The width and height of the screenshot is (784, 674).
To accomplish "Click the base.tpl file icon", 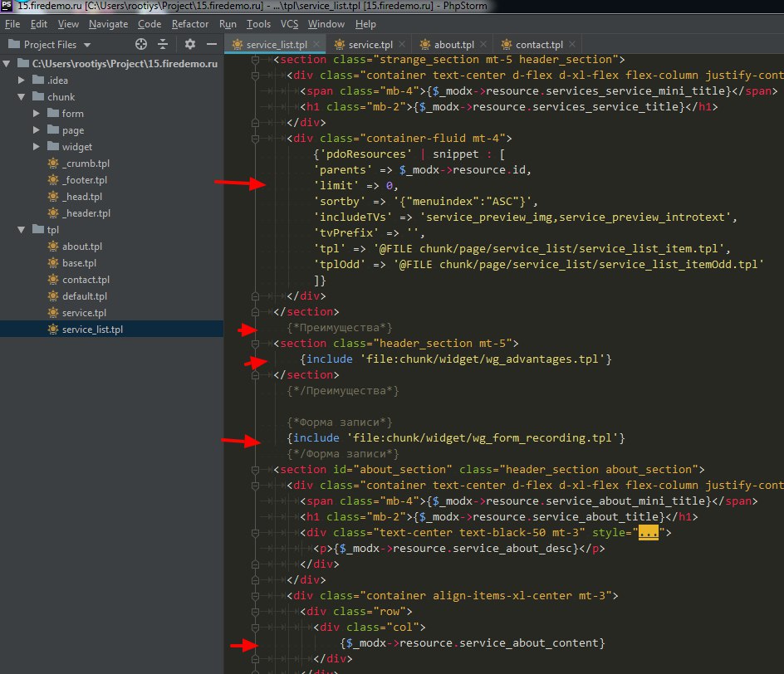I will coord(53,262).
